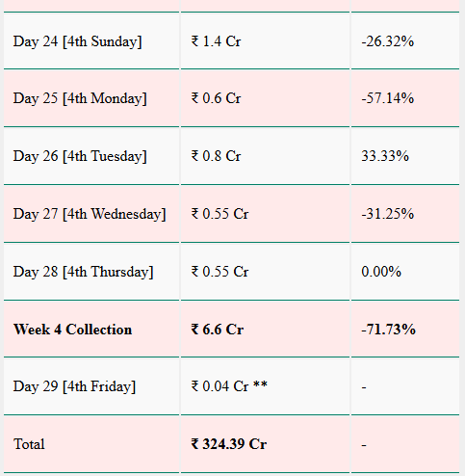Click the Day 25 4th Monday row label
The width and height of the screenshot is (465, 476).
coord(80,98)
